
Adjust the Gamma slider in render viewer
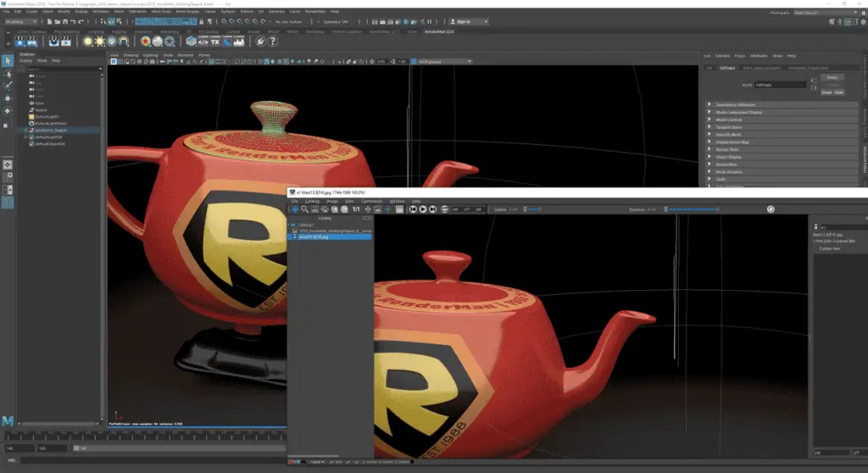pyautogui.click(x=532, y=209)
